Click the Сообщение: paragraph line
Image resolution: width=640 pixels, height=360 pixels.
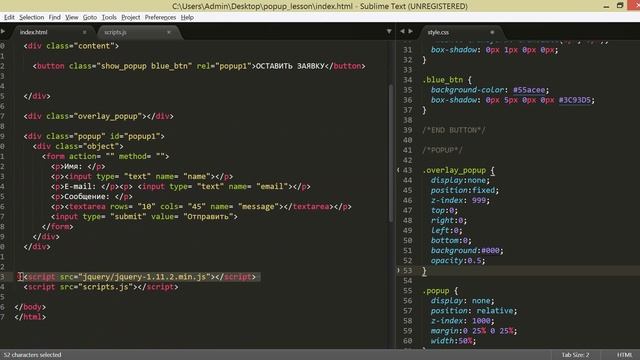(x=91, y=197)
